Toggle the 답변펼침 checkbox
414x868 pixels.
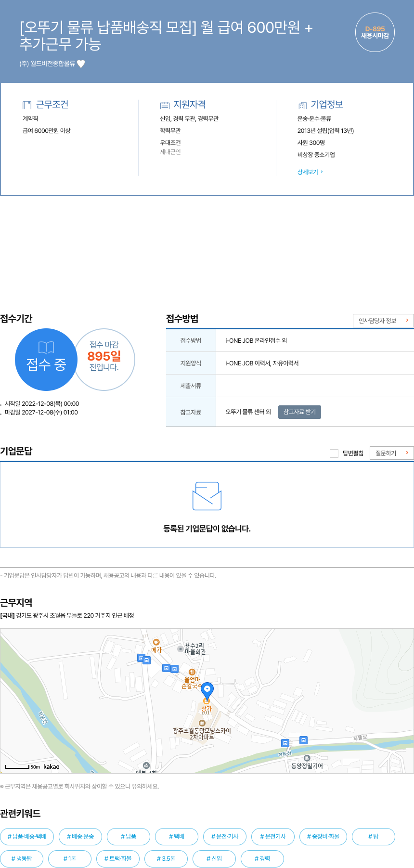[x=334, y=453]
